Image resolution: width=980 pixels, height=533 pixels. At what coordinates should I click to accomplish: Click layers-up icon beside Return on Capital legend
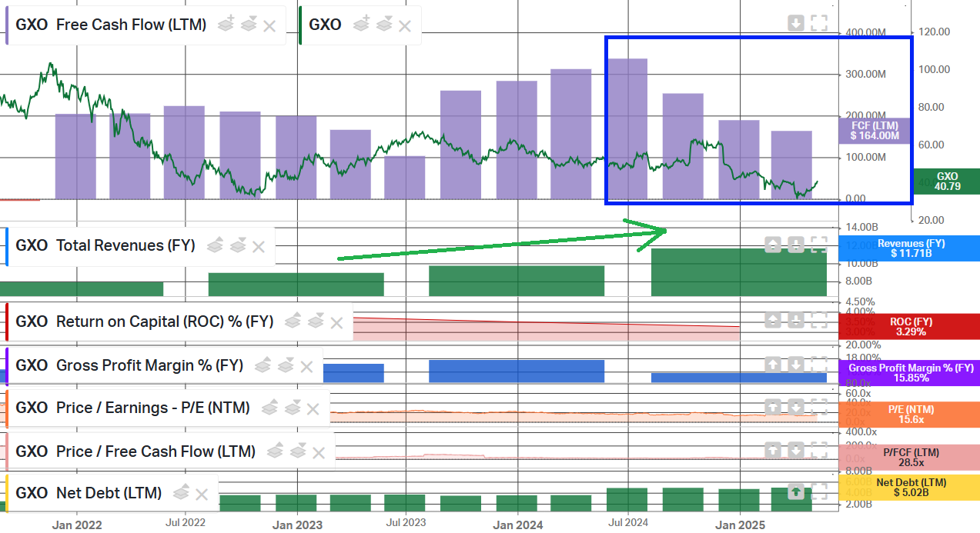coord(293,321)
